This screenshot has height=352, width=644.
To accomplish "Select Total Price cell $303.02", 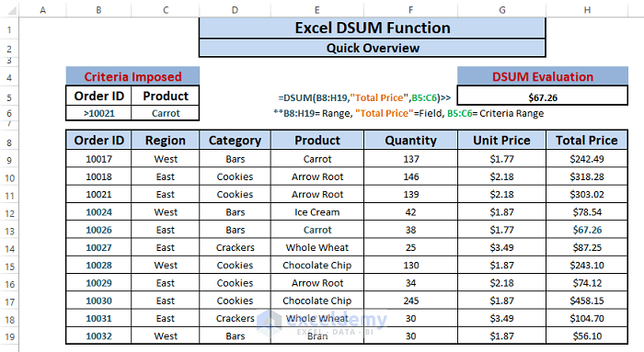I will [587, 194].
